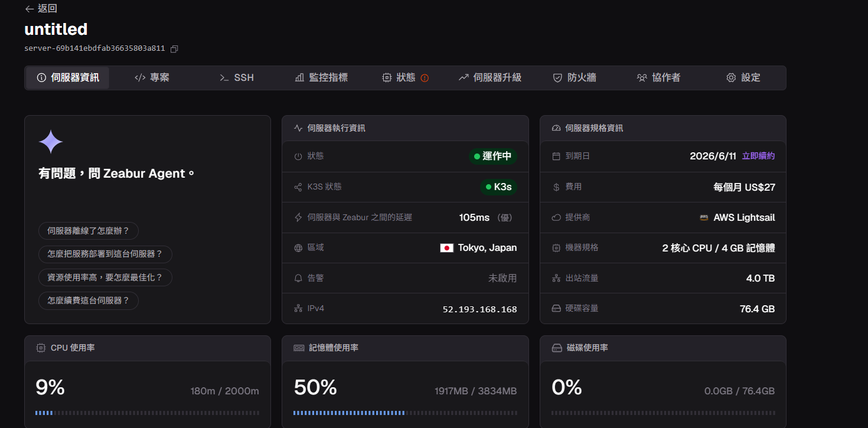Viewport: 868px width, 428px height.
Task: Click the network icon in 出站流量 row
Action: 556,278
